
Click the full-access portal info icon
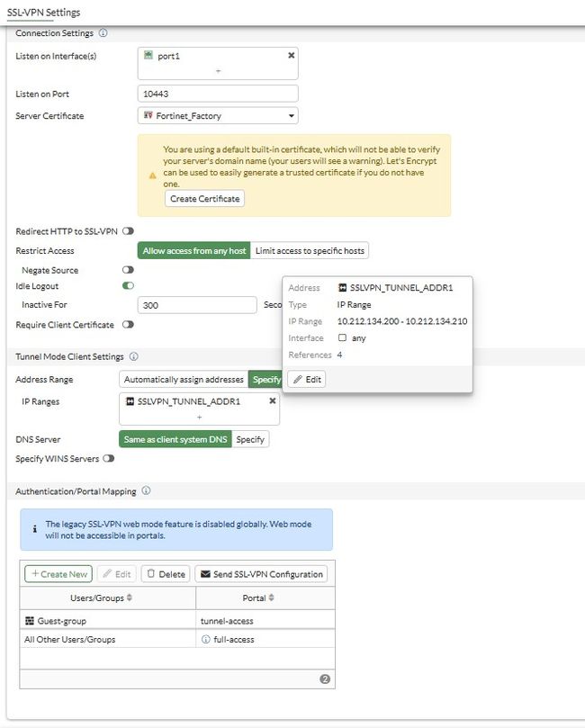point(205,640)
